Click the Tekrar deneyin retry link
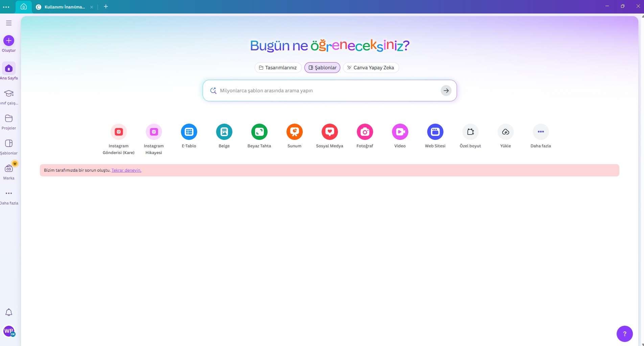The image size is (644, 346). (x=126, y=170)
